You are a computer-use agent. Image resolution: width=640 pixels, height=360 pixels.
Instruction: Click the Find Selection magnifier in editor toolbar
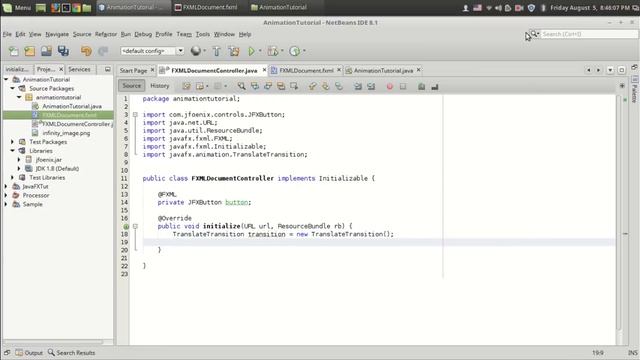pos(242,86)
